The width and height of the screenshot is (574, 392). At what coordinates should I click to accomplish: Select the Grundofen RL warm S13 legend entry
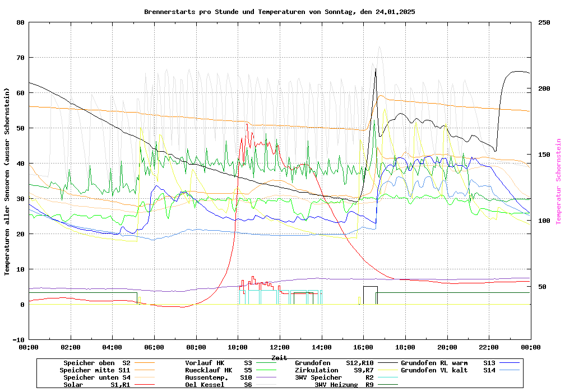448,363
